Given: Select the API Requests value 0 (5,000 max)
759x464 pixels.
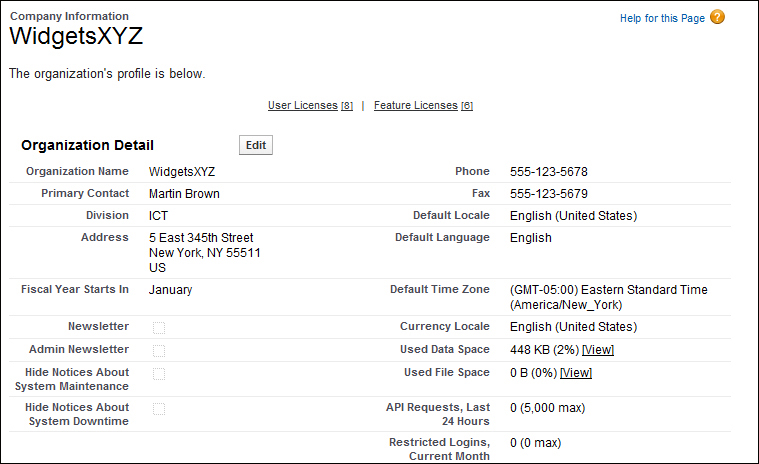Looking at the screenshot, I should pyautogui.click(x=548, y=408).
